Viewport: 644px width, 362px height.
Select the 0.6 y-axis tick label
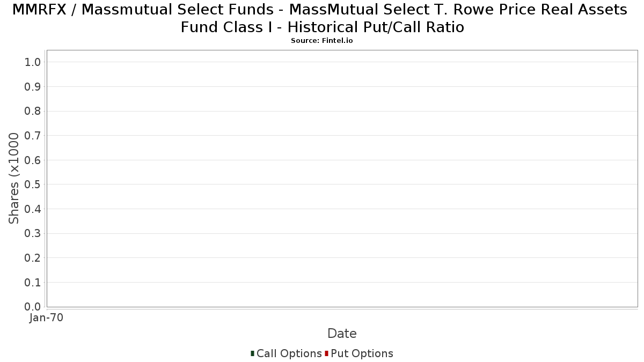coord(33,160)
